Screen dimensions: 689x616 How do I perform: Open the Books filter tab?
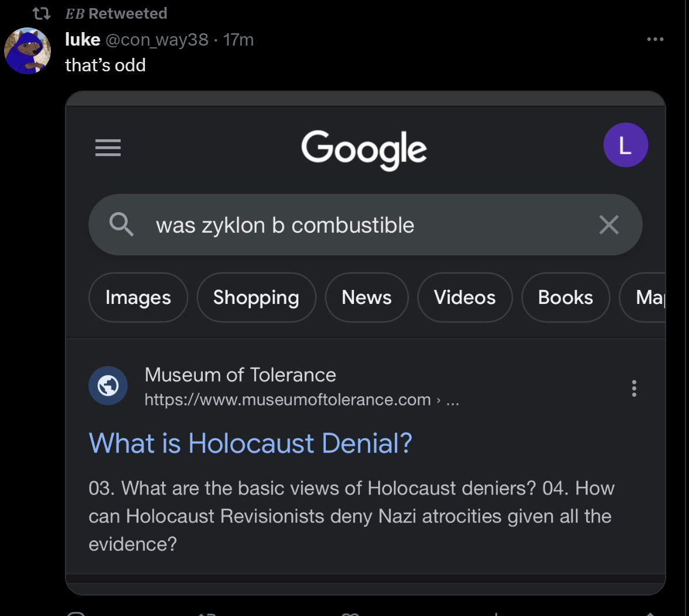tap(566, 297)
